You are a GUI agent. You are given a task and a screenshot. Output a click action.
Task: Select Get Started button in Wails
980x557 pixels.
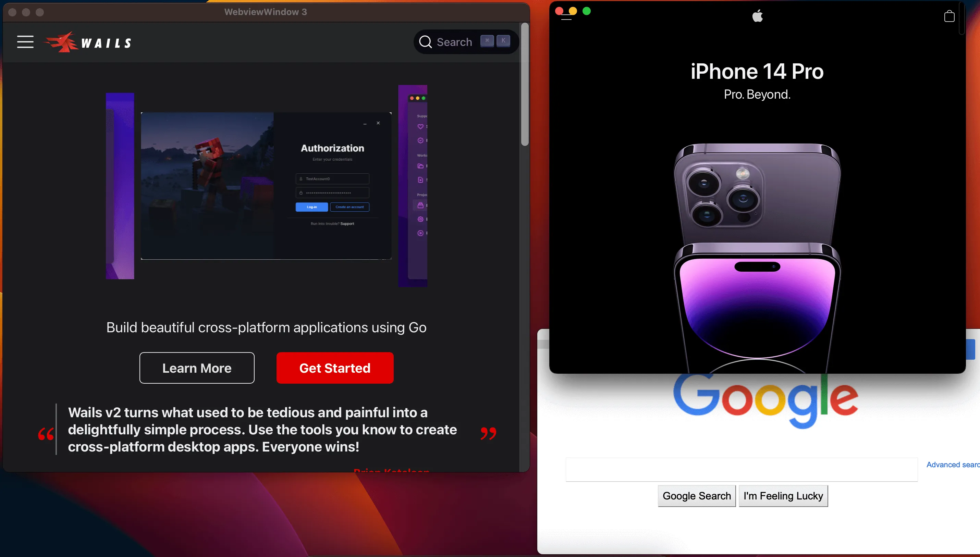tap(334, 368)
